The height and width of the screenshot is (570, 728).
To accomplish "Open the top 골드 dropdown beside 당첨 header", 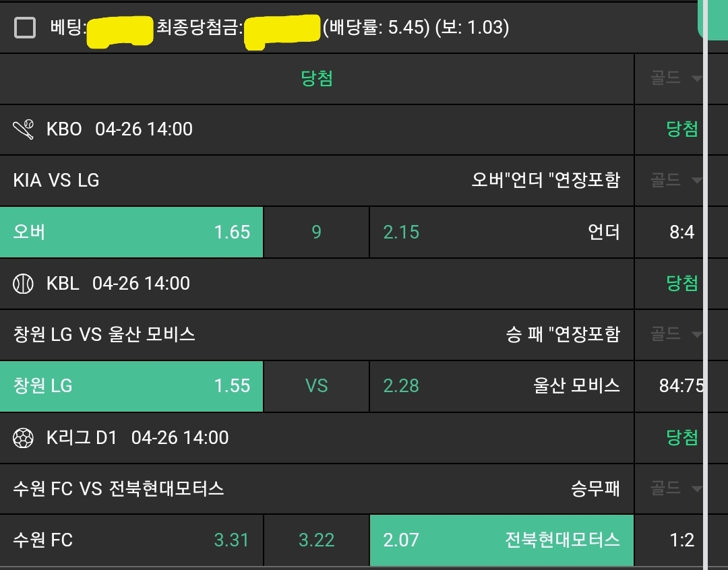I will pyautogui.click(x=676, y=79).
